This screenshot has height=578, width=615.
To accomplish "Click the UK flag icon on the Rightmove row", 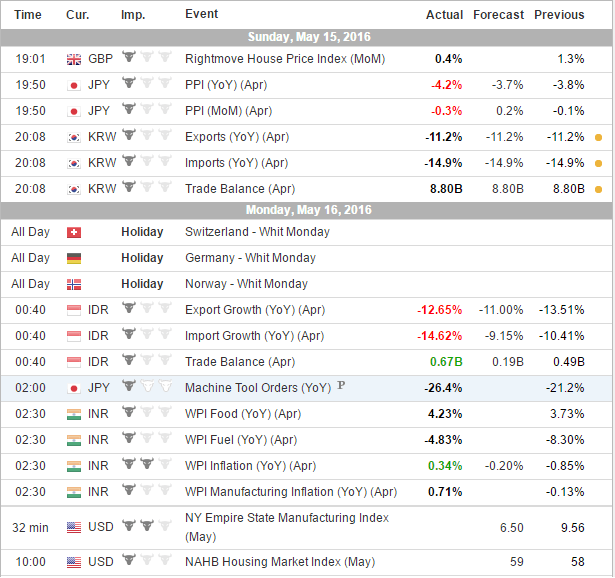I will (74, 59).
